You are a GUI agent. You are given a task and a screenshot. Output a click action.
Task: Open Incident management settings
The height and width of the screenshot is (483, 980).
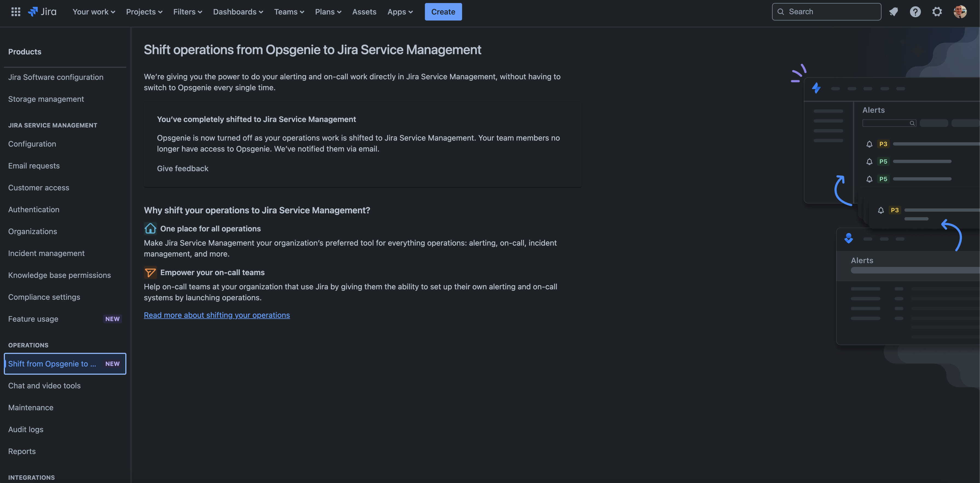pos(46,253)
